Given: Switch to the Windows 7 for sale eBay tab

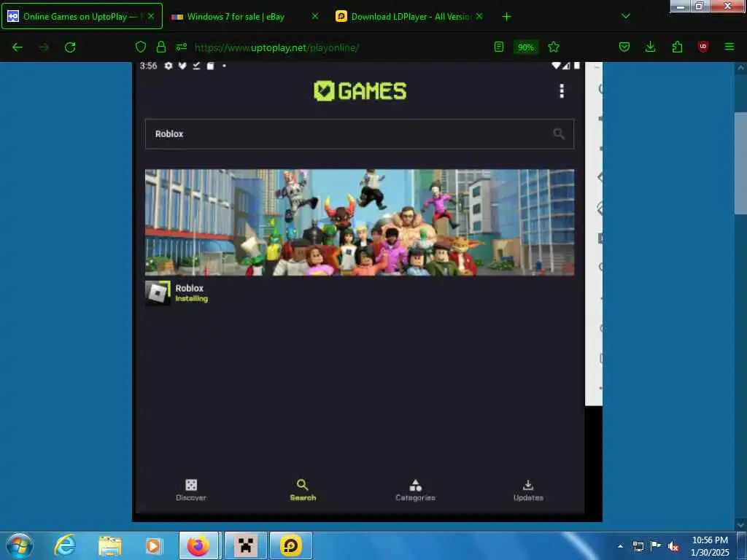Looking at the screenshot, I should [236, 17].
